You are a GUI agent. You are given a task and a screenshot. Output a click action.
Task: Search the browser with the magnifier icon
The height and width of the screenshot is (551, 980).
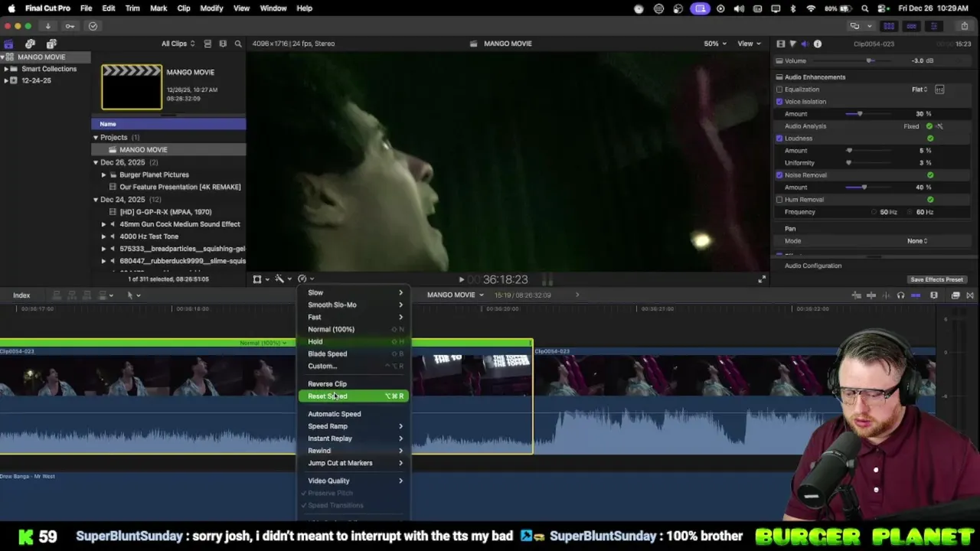(238, 44)
